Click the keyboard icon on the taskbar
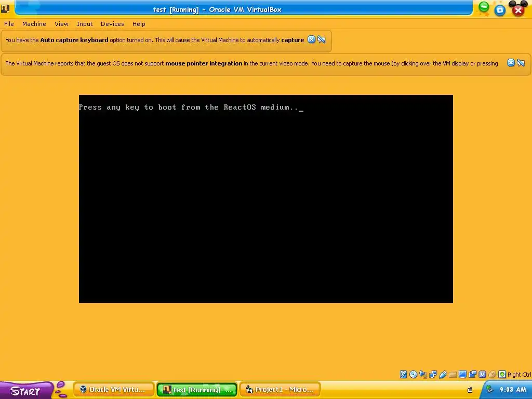 [470, 390]
